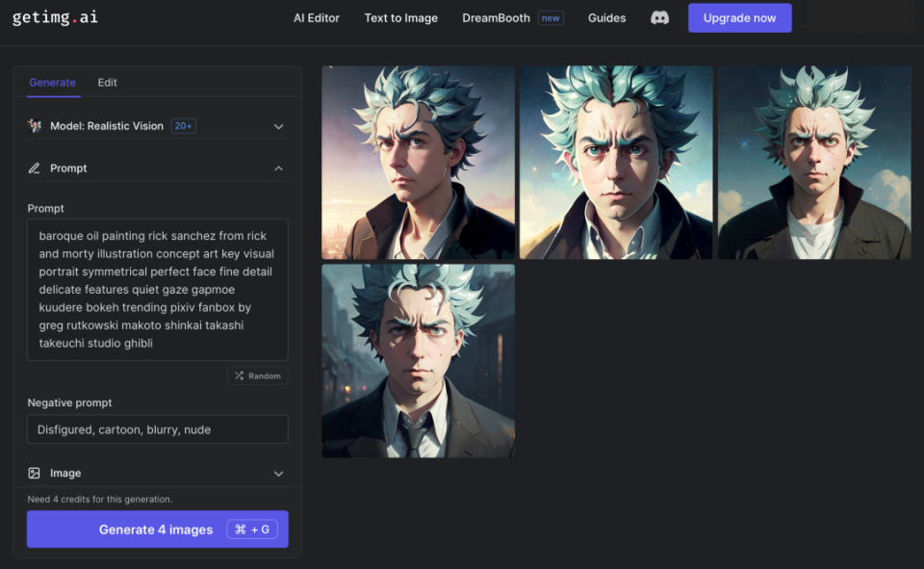Click the new badge next to DreamBooth
This screenshot has height=569, width=924.
[551, 18]
